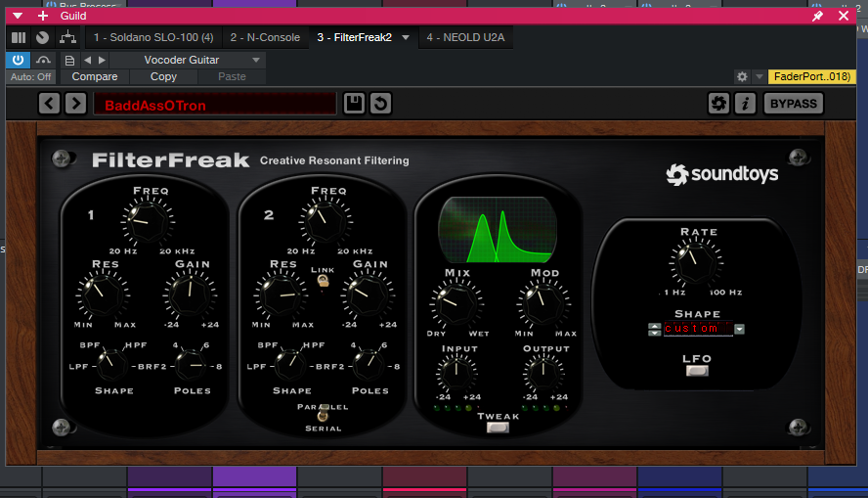The height and width of the screenshot is (498, 868).
Task: Switch to 1 - Soldano SLO-100 (4) tab
Action: tap(153, 38)
